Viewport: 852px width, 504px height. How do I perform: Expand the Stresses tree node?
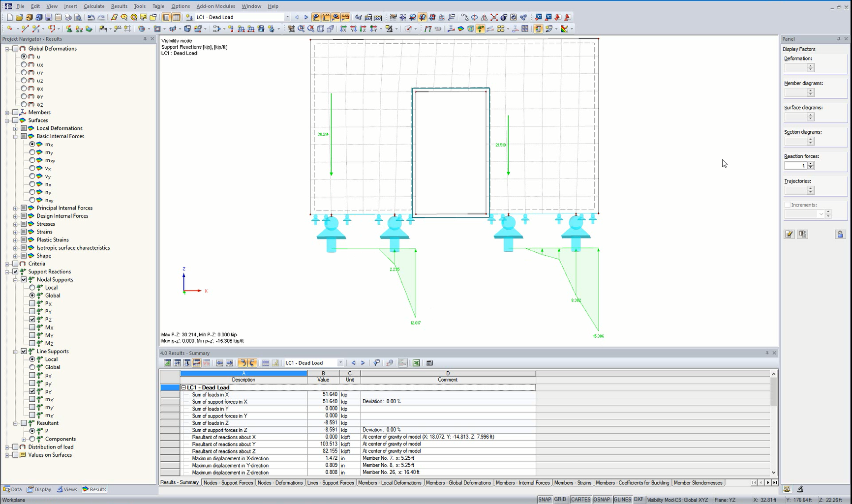tap(15, 224)
